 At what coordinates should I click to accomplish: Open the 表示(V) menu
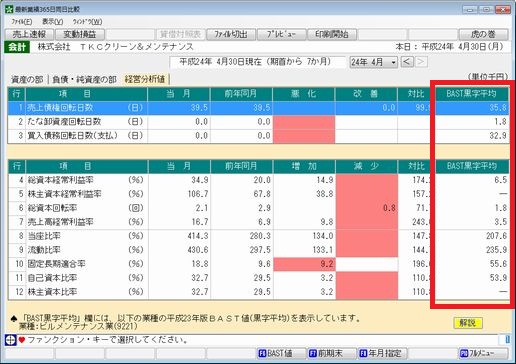click(53, 22)
